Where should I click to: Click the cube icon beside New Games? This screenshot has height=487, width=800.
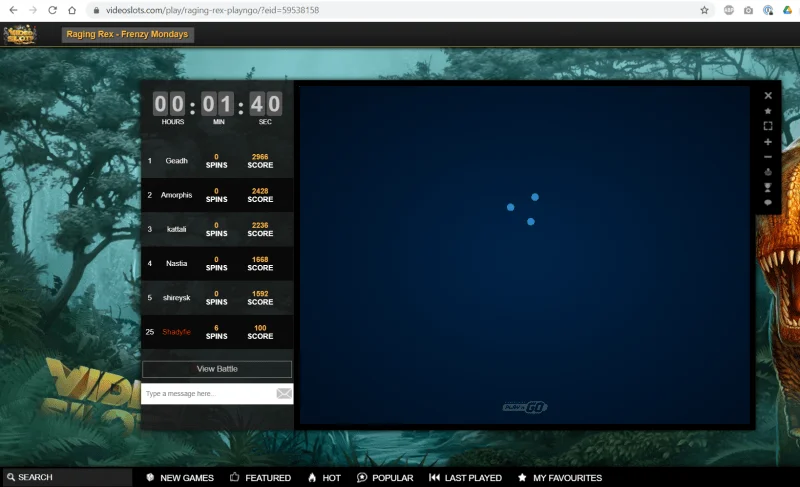[x=150, y=477]
